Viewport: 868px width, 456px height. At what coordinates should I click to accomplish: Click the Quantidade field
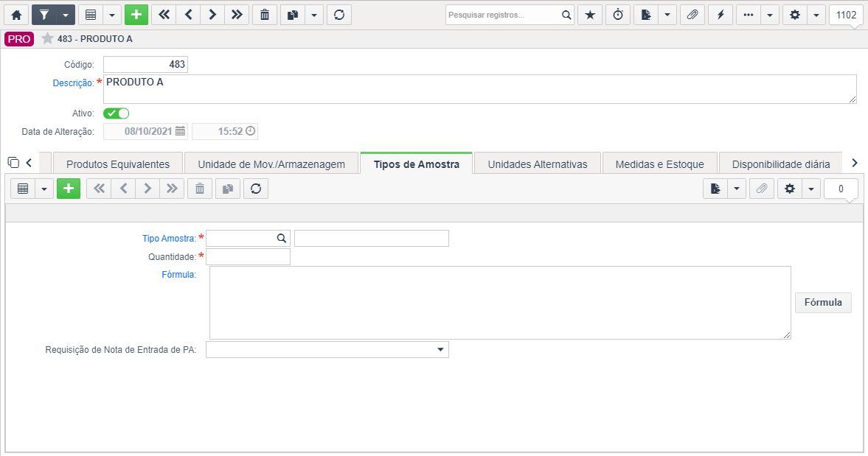pyautogui.click(x=248, y=256)
